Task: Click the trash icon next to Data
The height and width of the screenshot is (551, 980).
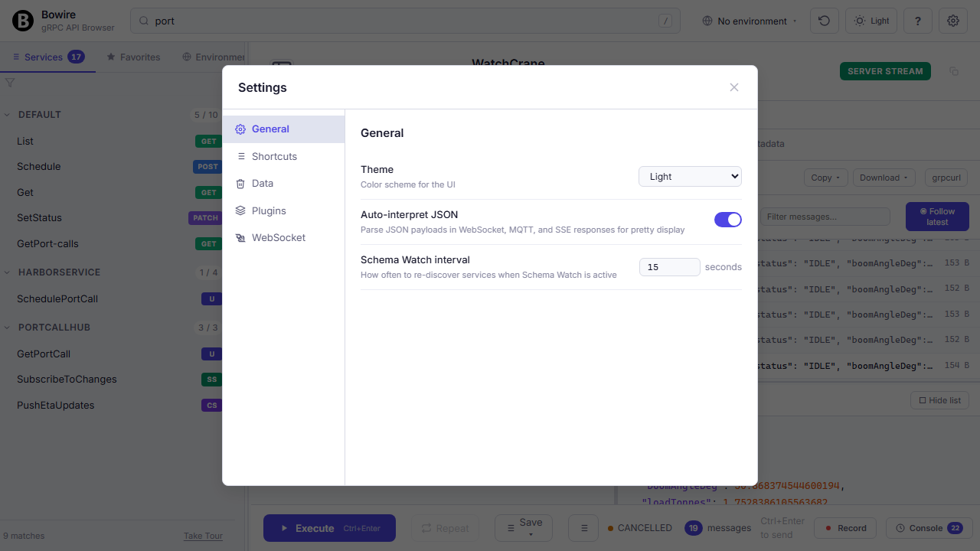Action: tap(240, 184)
